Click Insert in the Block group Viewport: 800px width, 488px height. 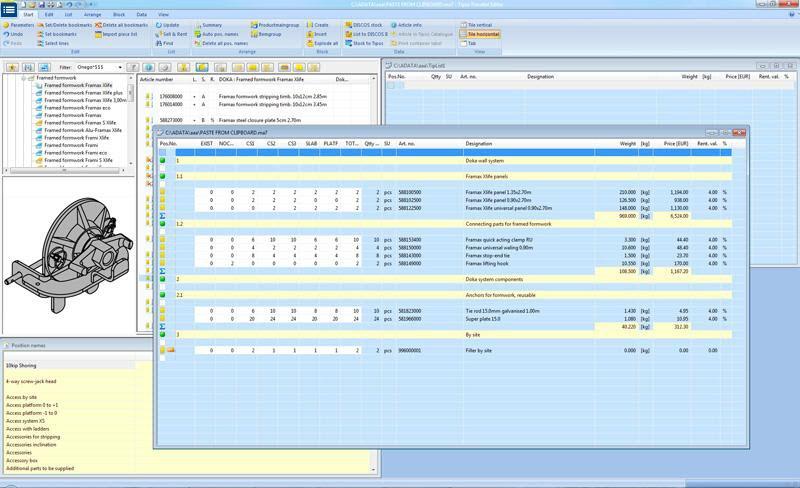coord(317,34)
